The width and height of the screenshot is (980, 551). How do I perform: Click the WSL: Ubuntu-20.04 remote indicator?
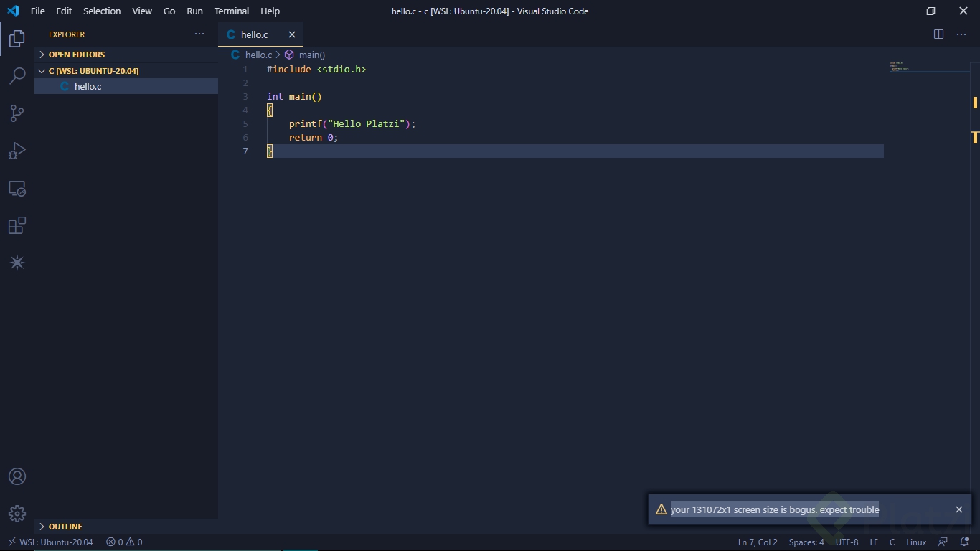point(50,542)
